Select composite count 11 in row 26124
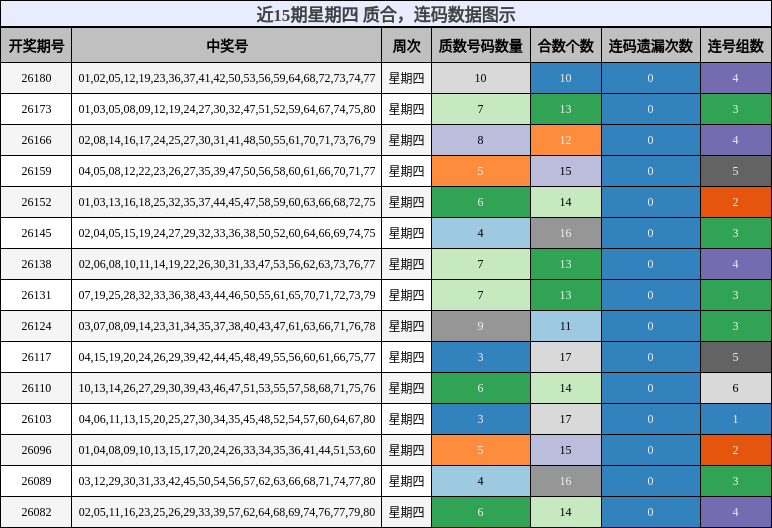 click(x=566, y=326)
